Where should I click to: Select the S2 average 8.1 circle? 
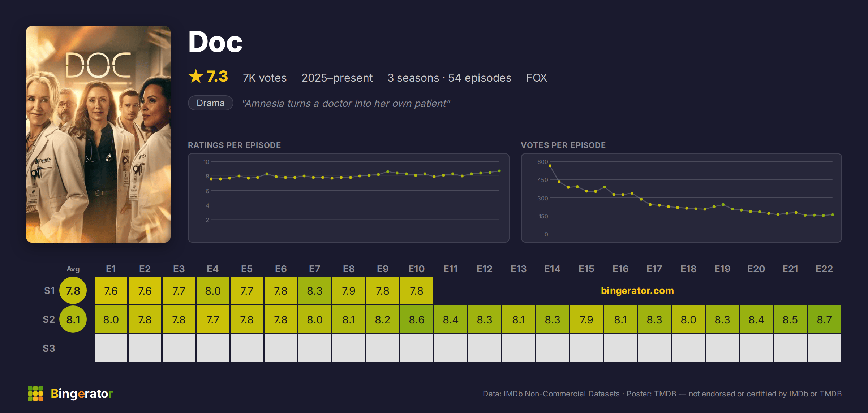tap(73, 319)
